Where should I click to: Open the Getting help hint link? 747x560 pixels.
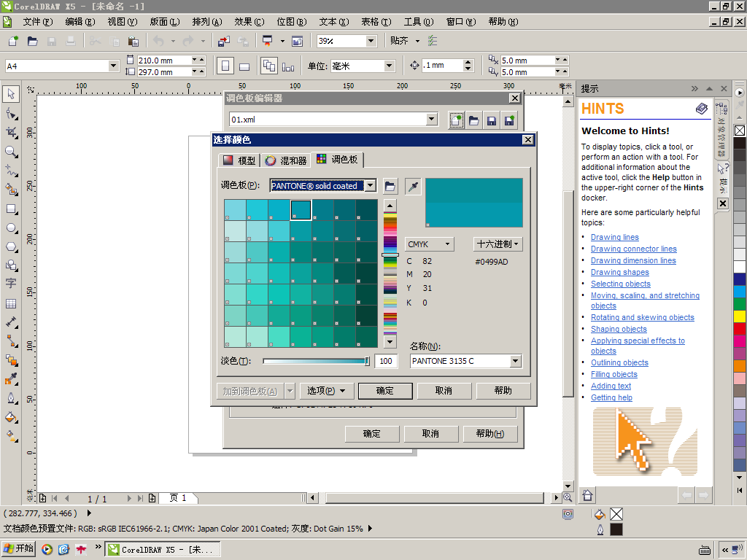pos(612,397)
